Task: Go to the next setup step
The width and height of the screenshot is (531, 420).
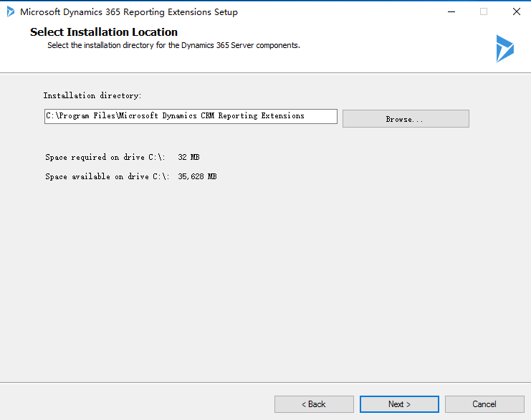Action: pyautogui.click(x=399, y=404)
